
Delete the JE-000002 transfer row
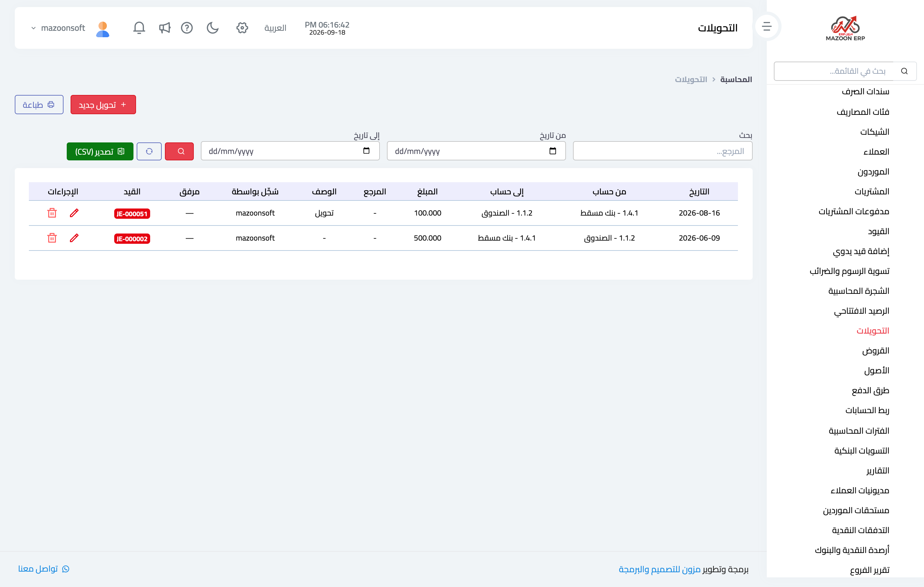click(52, 238)
